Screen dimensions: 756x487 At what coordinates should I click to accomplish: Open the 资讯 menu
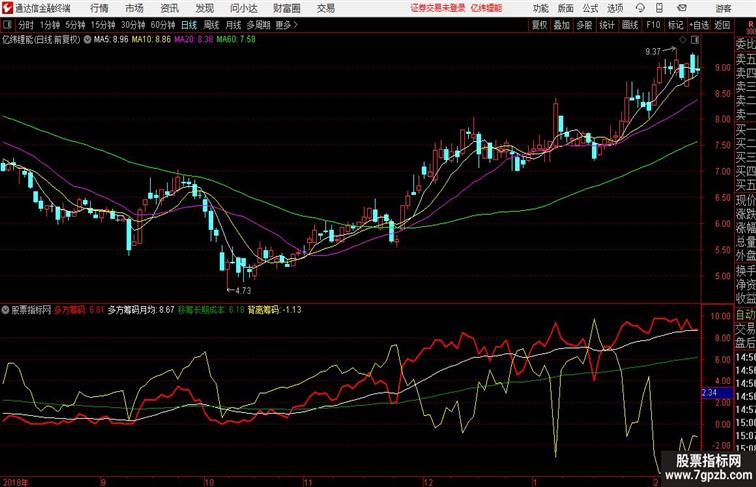click(170, 8)
